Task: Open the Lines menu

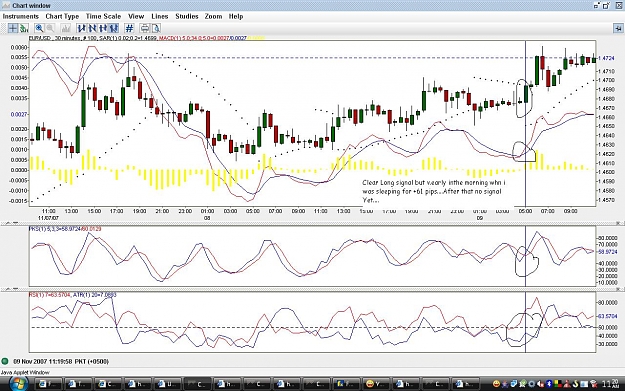Action: click(159, 16)
